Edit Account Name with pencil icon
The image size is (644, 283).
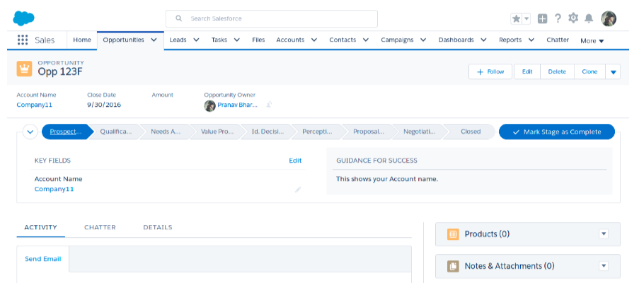[298, 190]
